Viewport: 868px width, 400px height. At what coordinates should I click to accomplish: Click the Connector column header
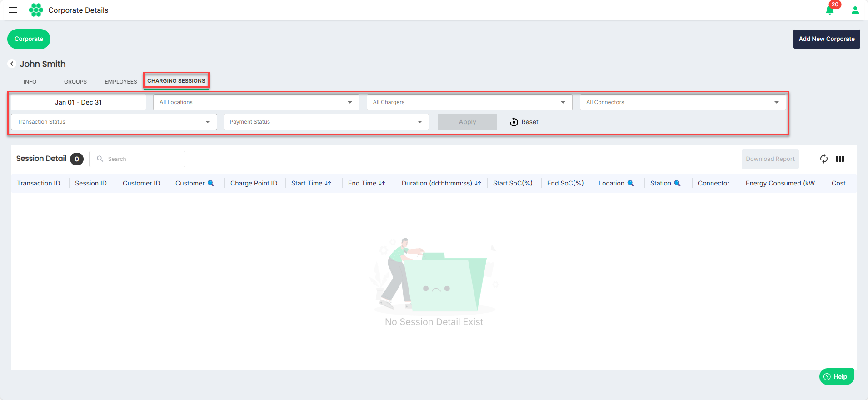pyautogui.click(x=713, y=183)
